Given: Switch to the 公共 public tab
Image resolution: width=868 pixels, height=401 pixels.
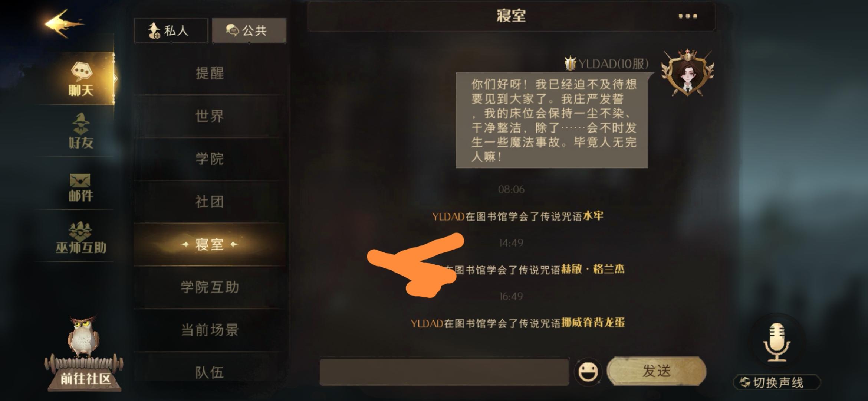Looking at the screenshot, I should pyautogui.click(x=249, y=30).
